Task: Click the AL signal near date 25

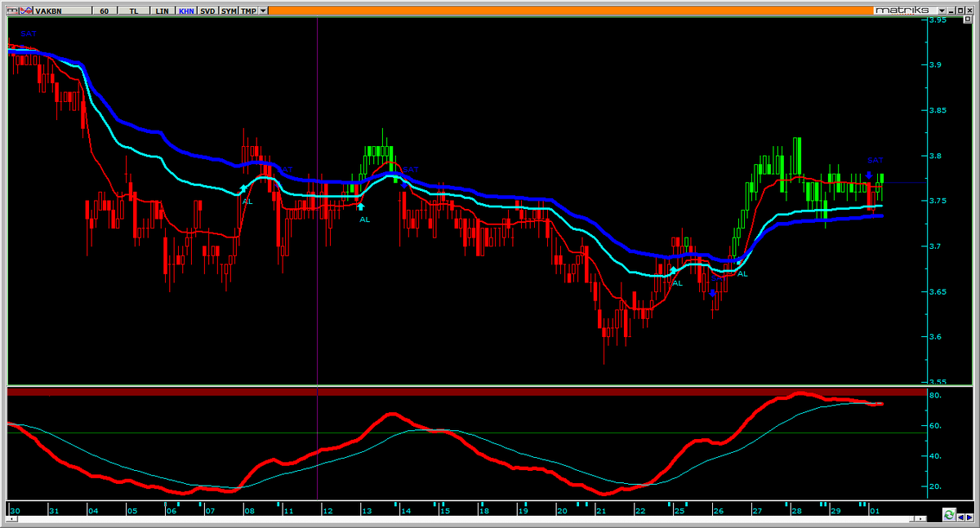Action: click(676, 282)
